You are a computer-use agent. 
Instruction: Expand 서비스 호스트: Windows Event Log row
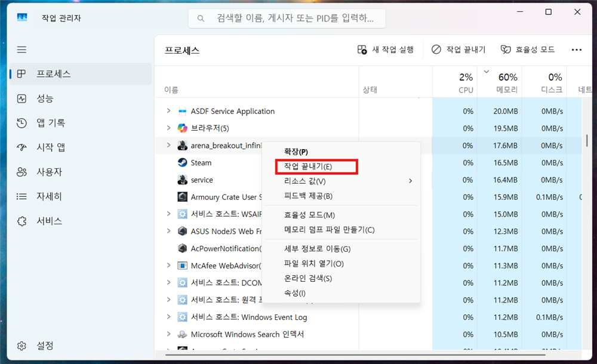[168, 317]
